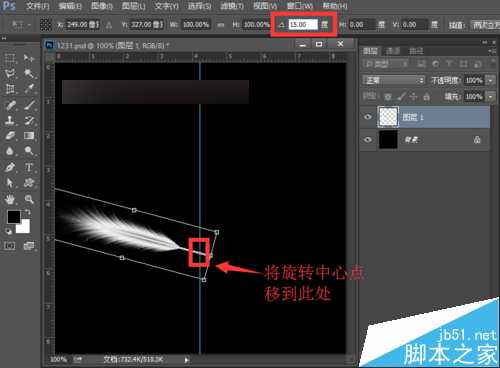Click the lock icon on 背景 layer

coord(477,140)
